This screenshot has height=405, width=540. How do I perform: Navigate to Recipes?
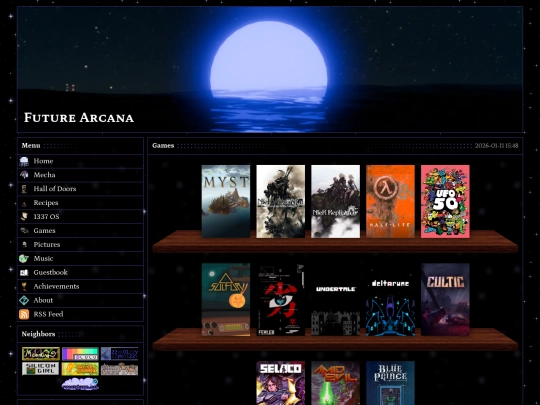[46, 203]
